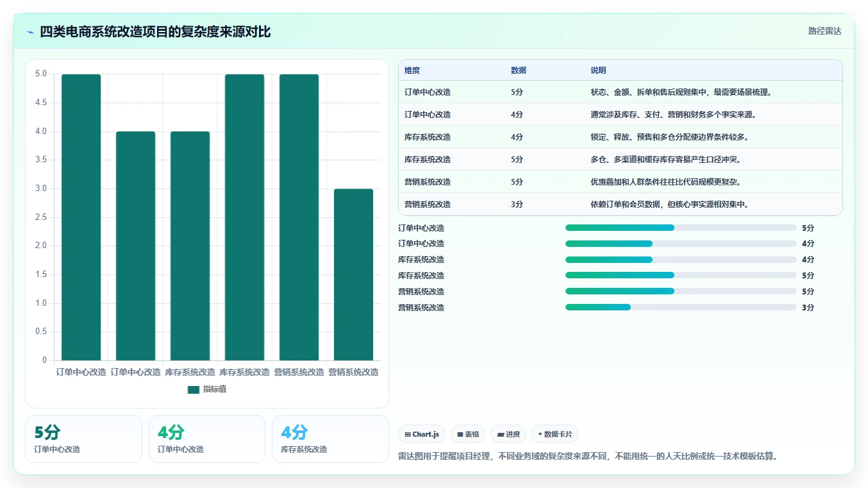Select the 进度 chip label
868x488 pixels.
coord(513,435)
